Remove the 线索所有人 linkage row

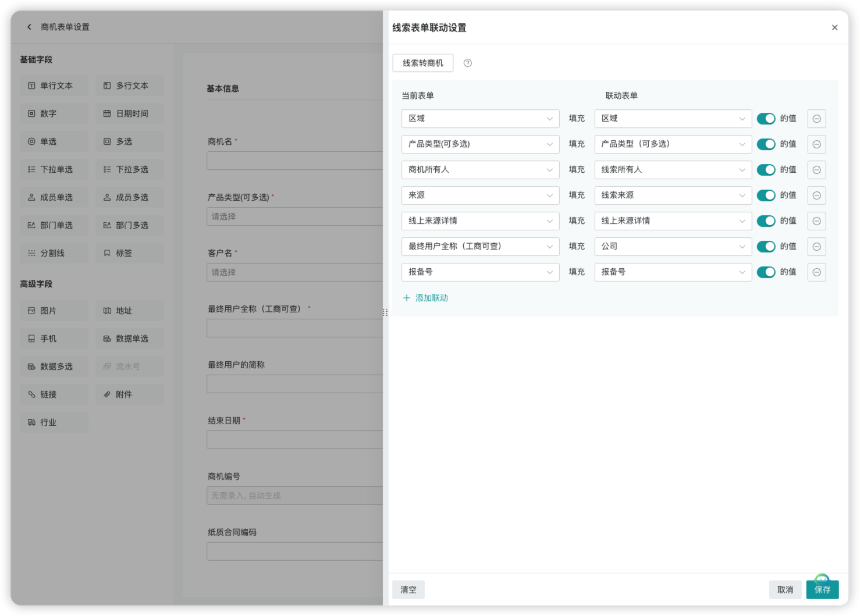(816, 170)
